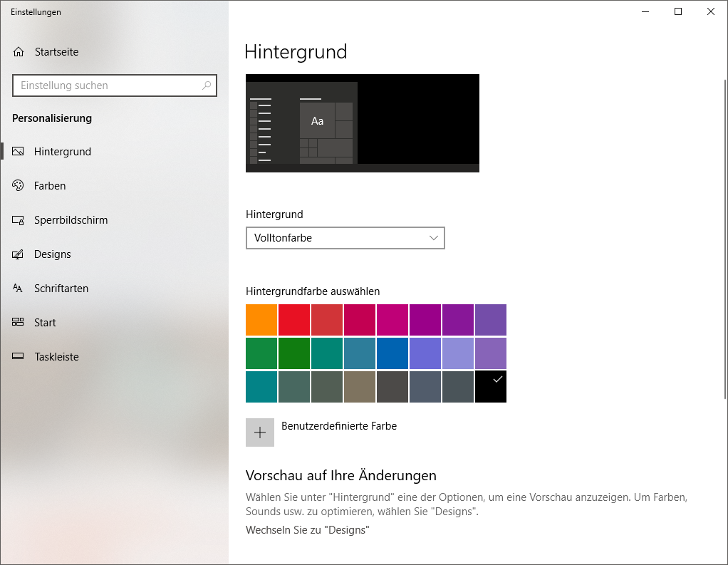Open Sperrbildschirm settings
This screenshot has width=728, height=565.
point(114,220)
